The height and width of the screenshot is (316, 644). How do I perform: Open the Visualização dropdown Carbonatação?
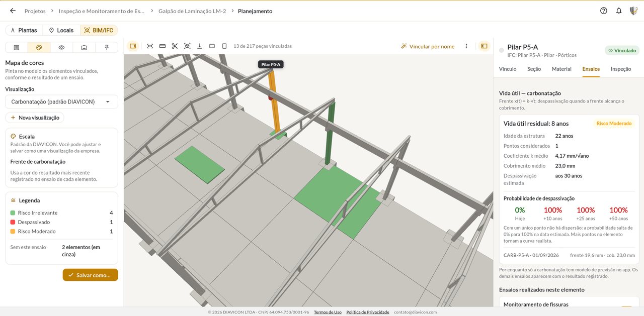[x=61, y=102]
